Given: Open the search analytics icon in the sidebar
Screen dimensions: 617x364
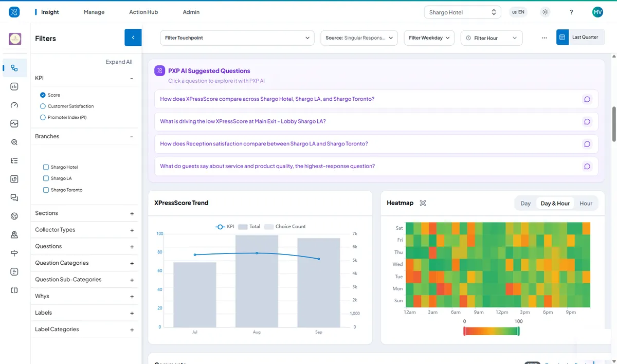Looking at the screenshot, I should tap(14, 142).
